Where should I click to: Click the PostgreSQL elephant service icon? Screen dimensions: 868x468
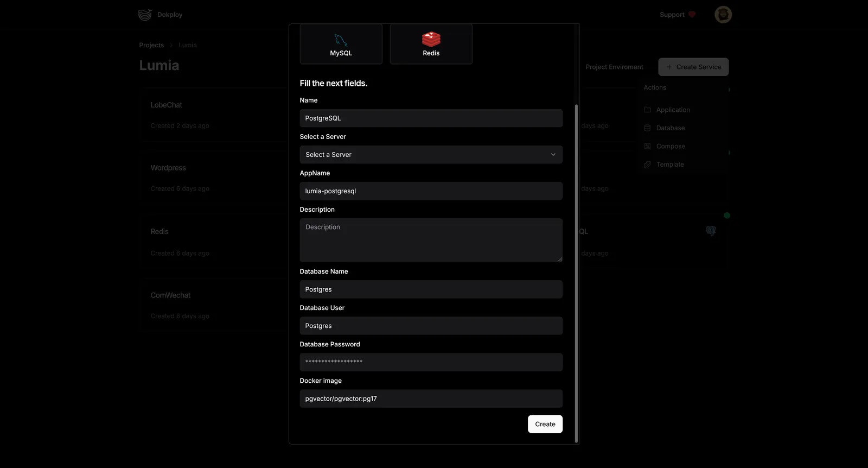711,231
